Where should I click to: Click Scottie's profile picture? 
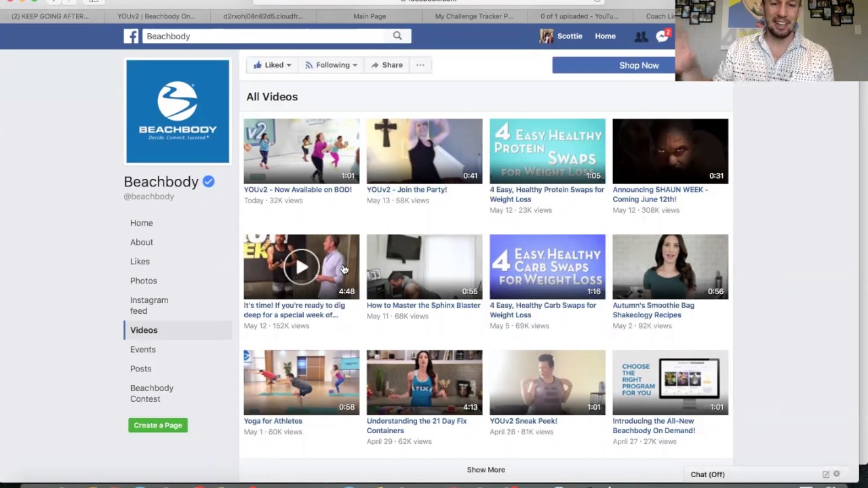[x=547, y=36]
